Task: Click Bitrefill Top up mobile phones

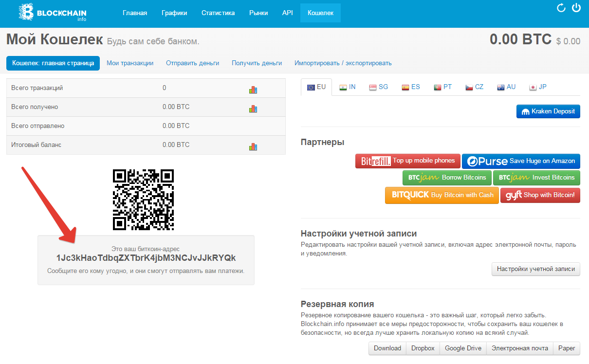Action: pos(408,161)
